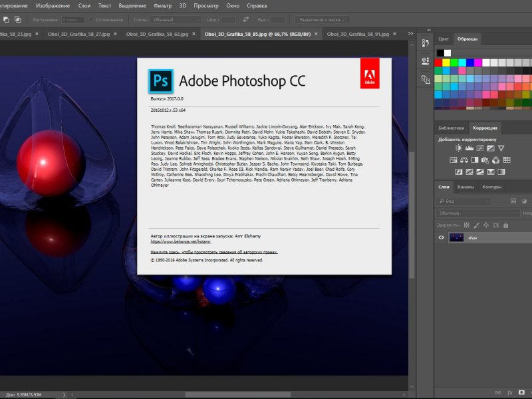Switch to the Oboi_3D_Grafika_58_27.jpg tab
Image resolution: width=532 pixels, height=399 pixels.
point(78,34)
